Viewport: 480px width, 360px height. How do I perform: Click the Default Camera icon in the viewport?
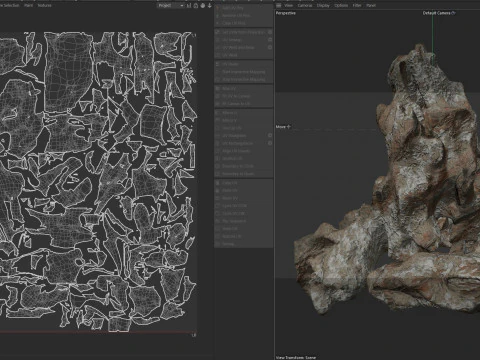pyautogui.click(x=454, y=13)
